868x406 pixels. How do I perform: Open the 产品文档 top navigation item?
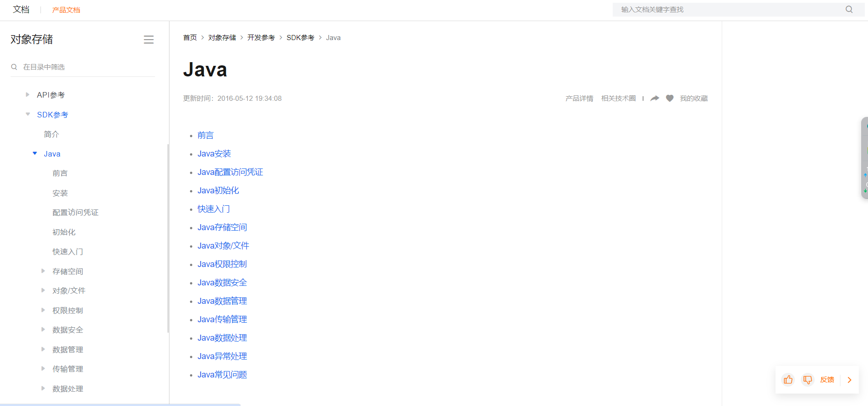pos(66,10)
